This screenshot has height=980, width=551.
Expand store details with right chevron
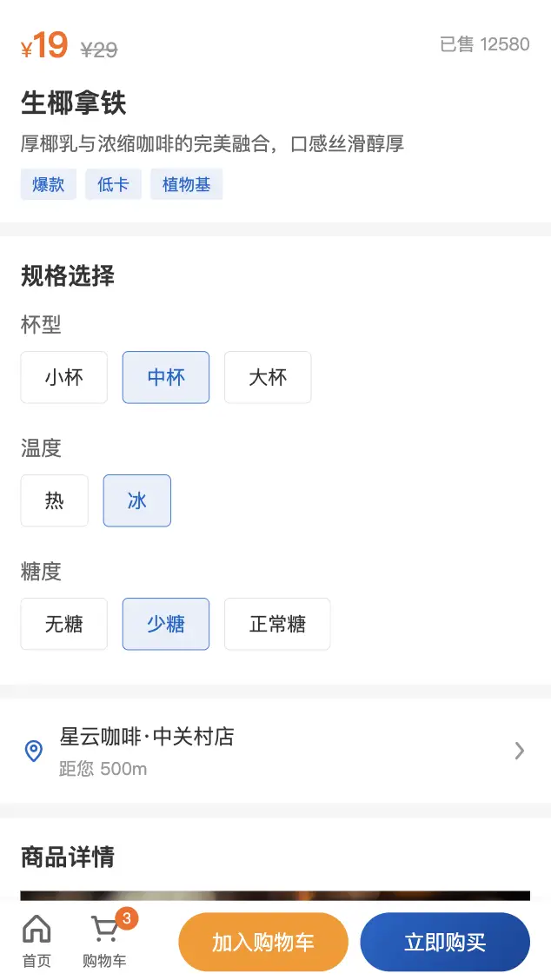[520, 751]
